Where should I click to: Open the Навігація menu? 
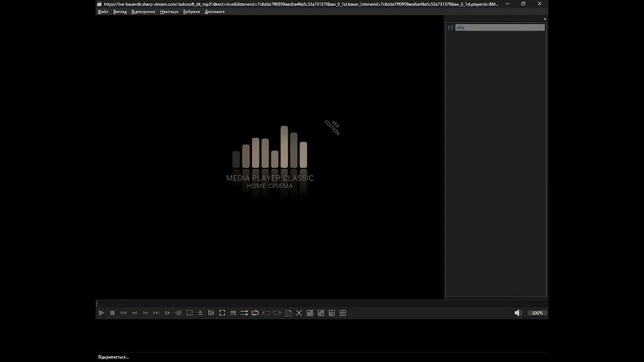pyautogui.click(x=169, y=12)
